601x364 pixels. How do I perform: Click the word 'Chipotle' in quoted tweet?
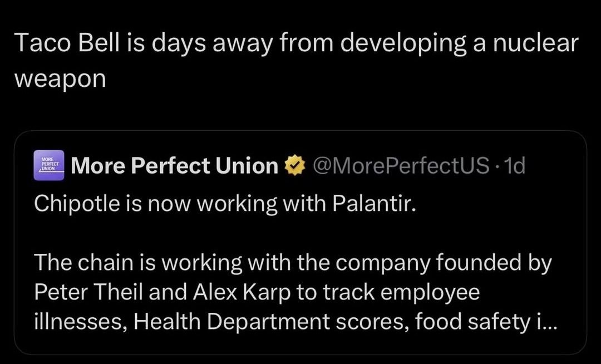(x=77, y=204)
